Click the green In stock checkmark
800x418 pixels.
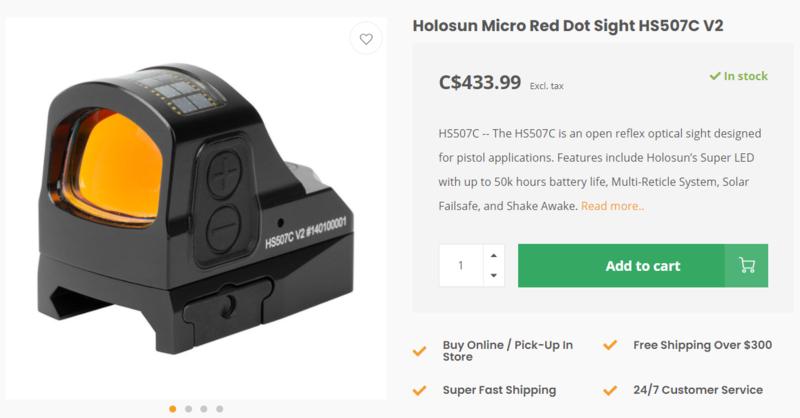coord(715,76)
